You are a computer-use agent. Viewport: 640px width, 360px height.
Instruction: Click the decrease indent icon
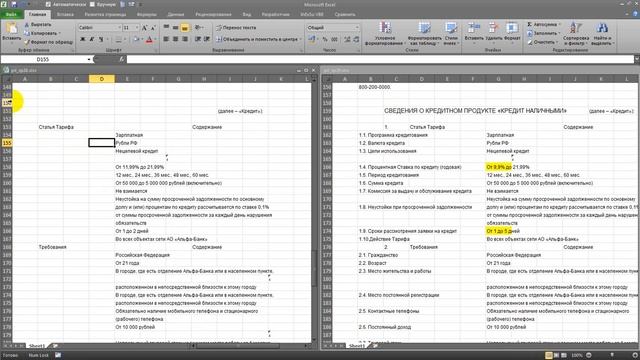(x=198, y=39)
